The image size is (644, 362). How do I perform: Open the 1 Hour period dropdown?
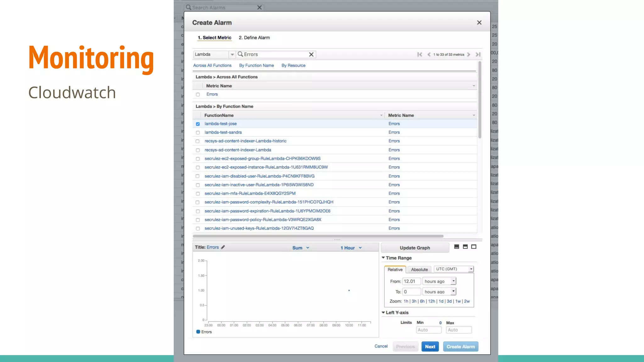click(x=351, y=248)
